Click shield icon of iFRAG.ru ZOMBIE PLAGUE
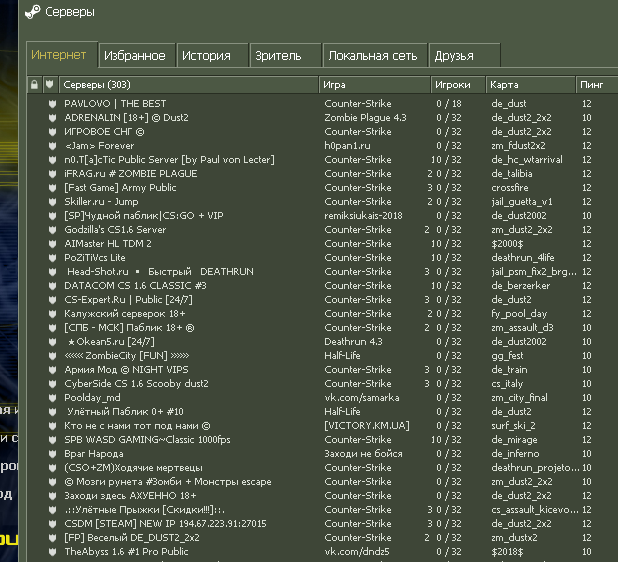Viewport: 632px width, 570px height. (52, 174)
